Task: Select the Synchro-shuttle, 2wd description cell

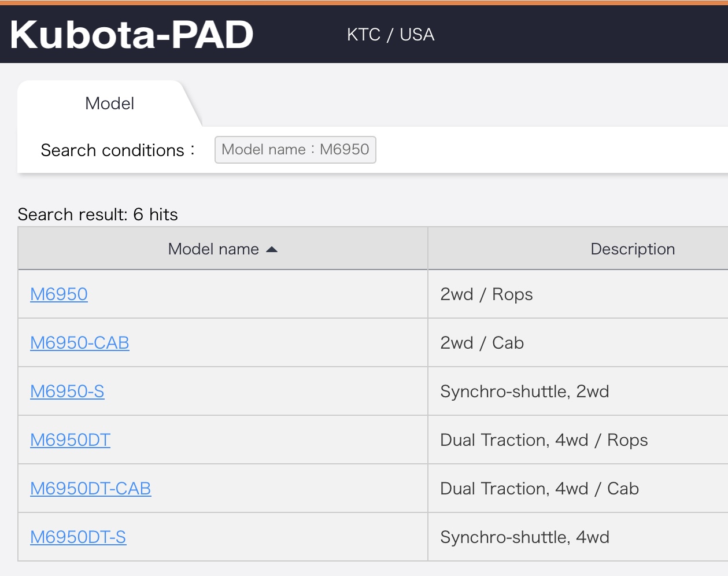Action: (x=524, y=392)
